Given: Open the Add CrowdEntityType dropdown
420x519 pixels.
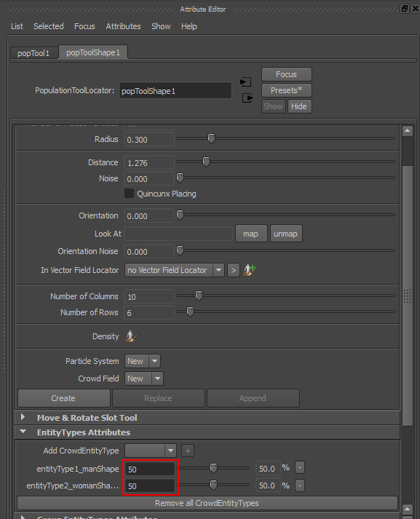Looking at the screenshot, I should pos(151,451).
